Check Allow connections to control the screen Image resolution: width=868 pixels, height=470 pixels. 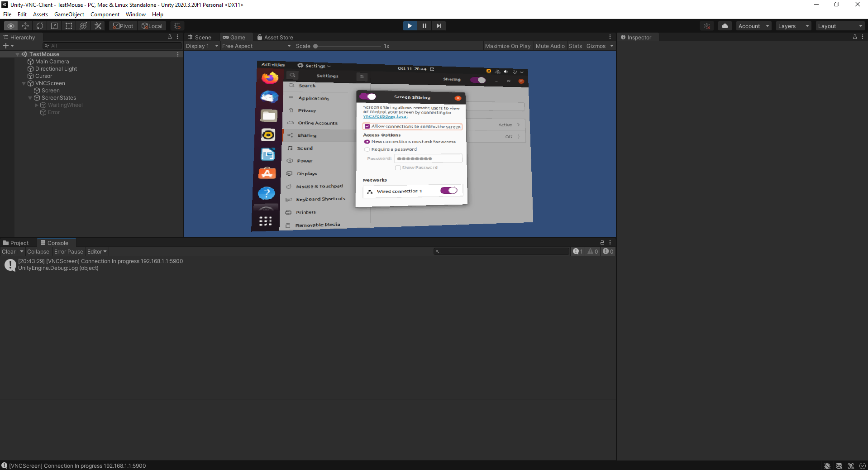click(367, 126)
